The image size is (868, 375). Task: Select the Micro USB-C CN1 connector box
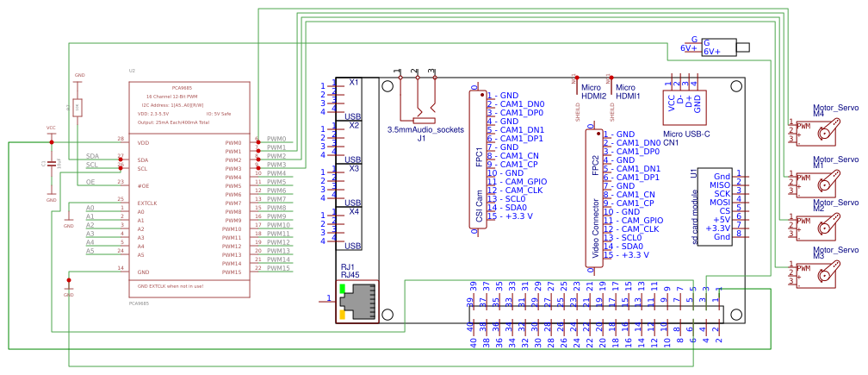pyautogui.click(x=683, y=107)
